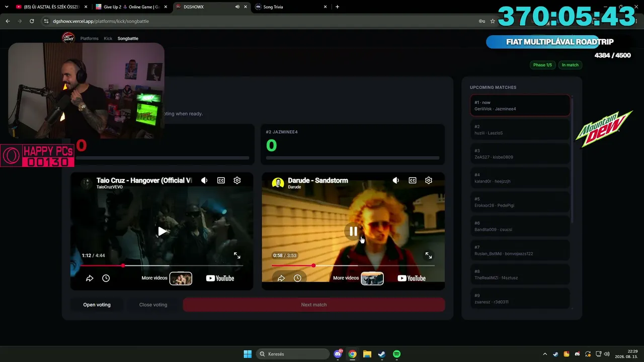
Task: Select upcoming match #9 zsanesz · r3d0311
Action: 520,298
